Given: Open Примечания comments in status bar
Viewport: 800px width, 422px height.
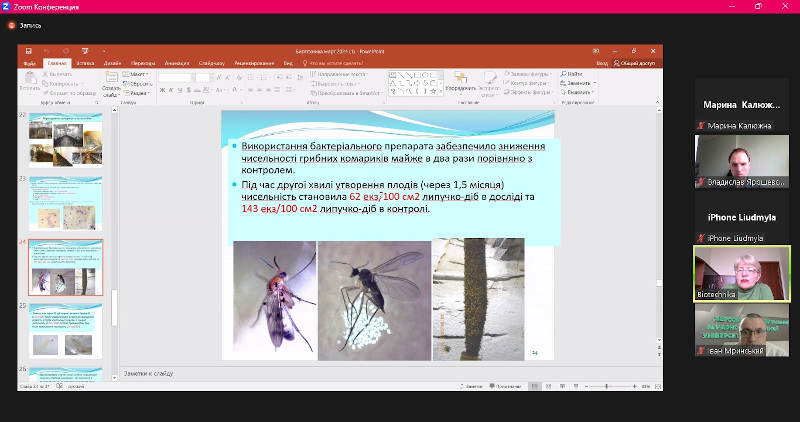Looking at the screenshot, I should click(x=506, y=386).
